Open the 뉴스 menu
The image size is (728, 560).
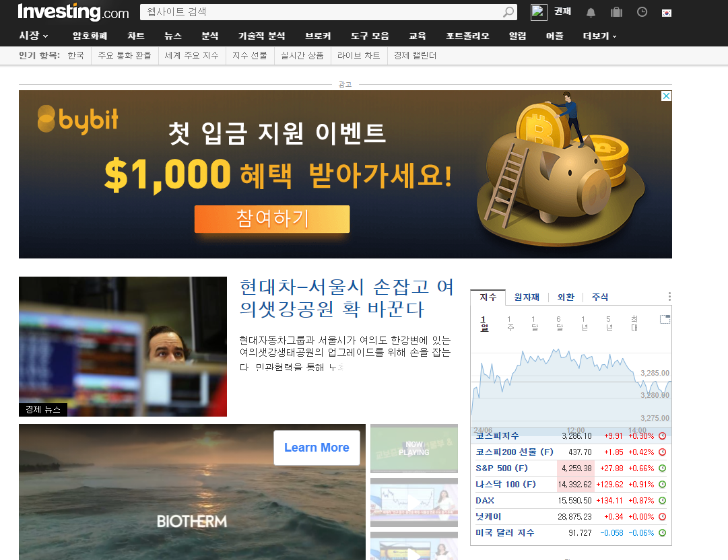172,36
